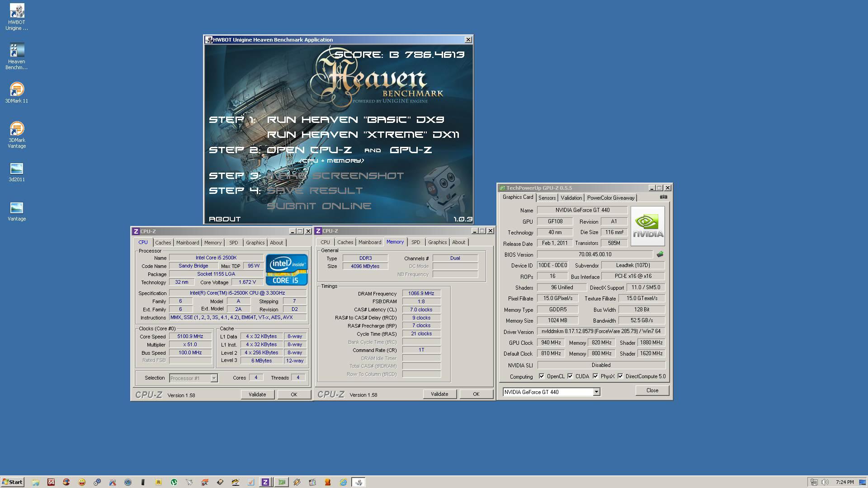The image size is (868, 488).
Task: Open the GPU selection dropdown in GPU-Z
Action: coord(596,392)
